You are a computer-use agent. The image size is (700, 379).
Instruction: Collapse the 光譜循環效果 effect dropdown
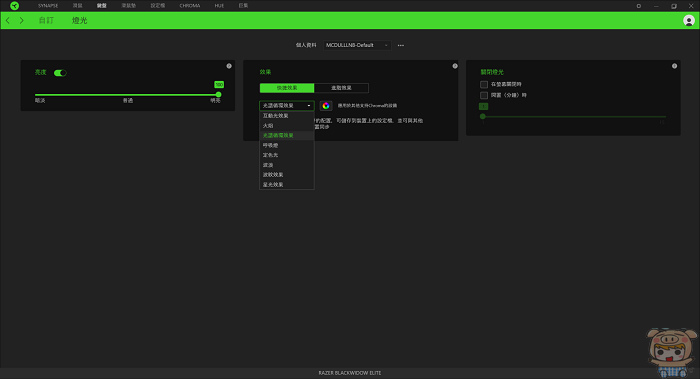tap(287, 106)
